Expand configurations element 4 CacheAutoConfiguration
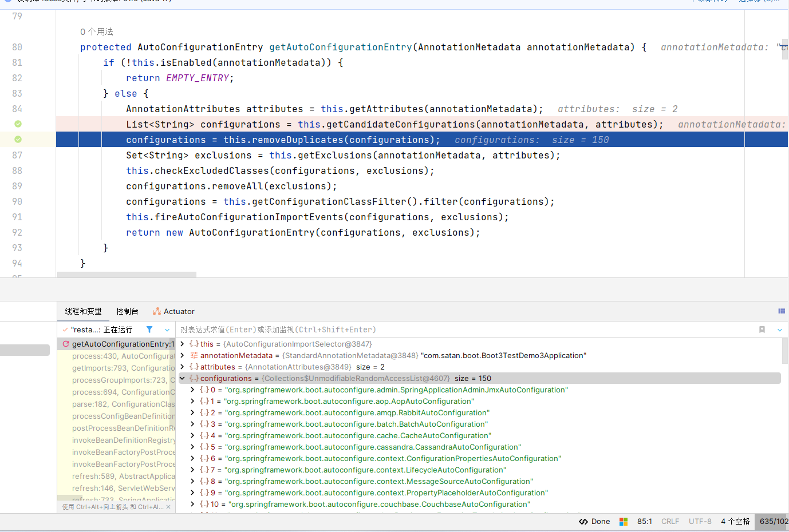789x532 pixels. [192, 435]
